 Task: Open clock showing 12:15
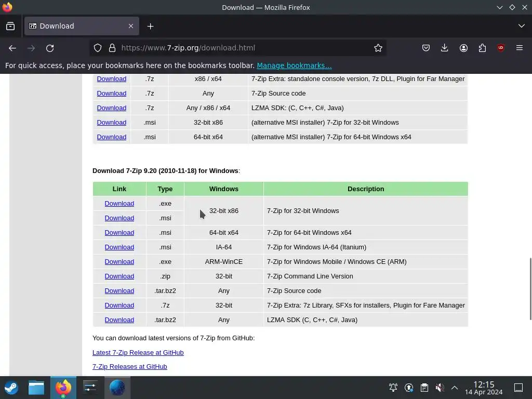pos(484,388)
